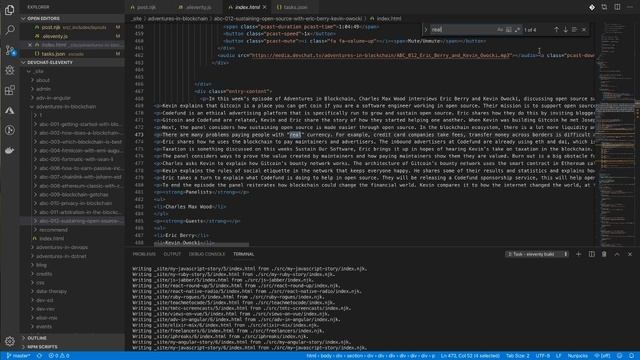Open the Manage gear menu
This screenshot has width=640, height=360.
coord(10,341)
